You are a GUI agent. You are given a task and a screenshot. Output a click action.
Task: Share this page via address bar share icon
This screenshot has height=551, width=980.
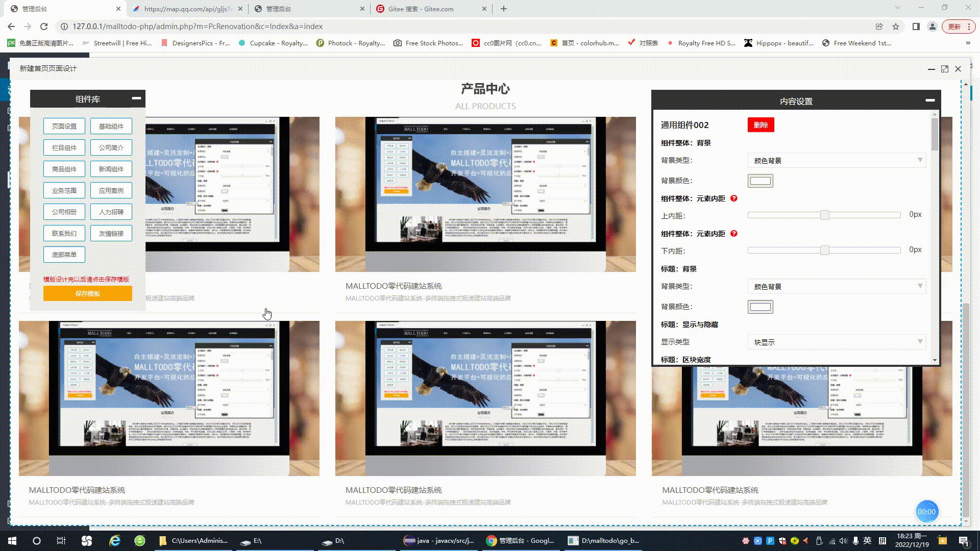point(879,27)
